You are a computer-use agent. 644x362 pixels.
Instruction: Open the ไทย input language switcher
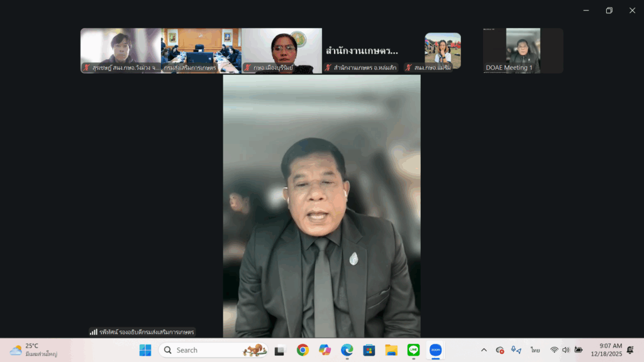535,350
